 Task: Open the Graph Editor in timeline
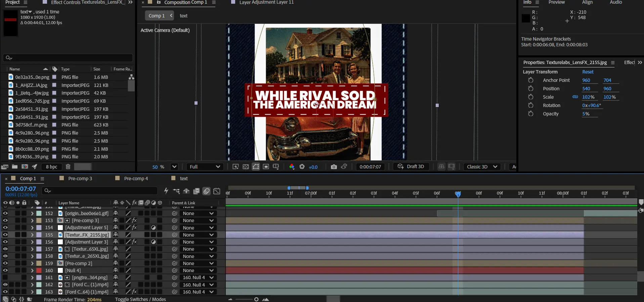click(217, 191)
